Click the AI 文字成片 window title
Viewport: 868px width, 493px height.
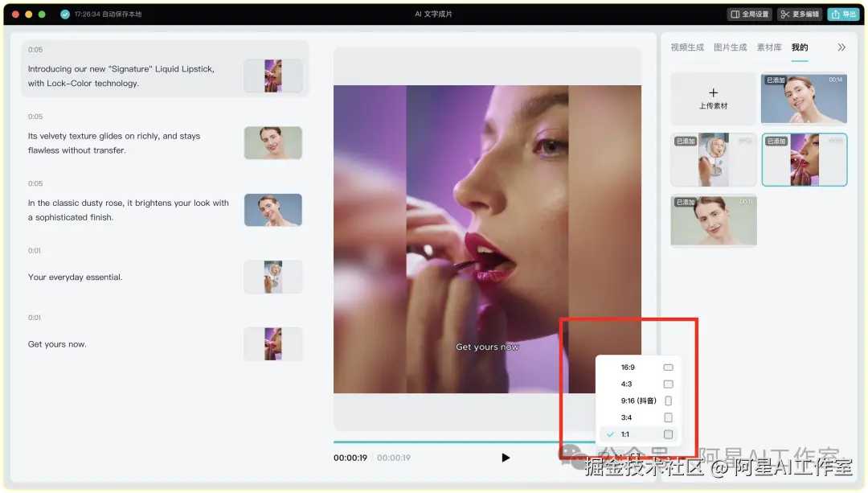pyautogui.click(x=433, y=14)
